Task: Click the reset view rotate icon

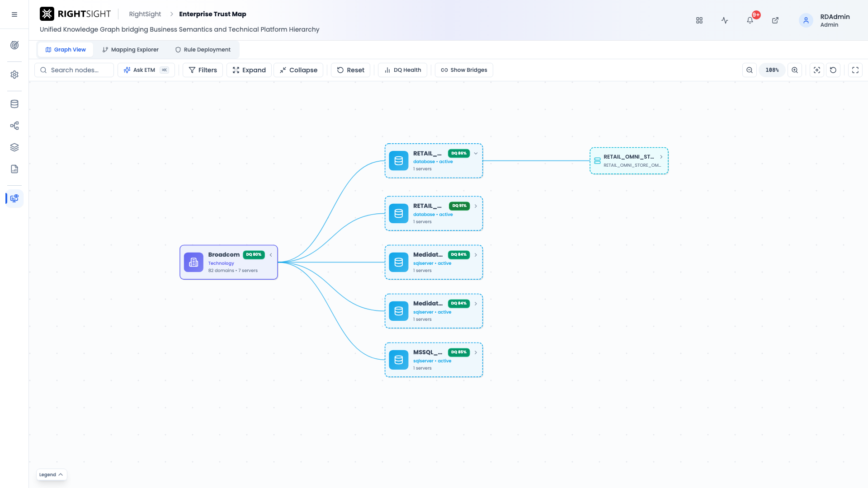Action: [833, 70]
